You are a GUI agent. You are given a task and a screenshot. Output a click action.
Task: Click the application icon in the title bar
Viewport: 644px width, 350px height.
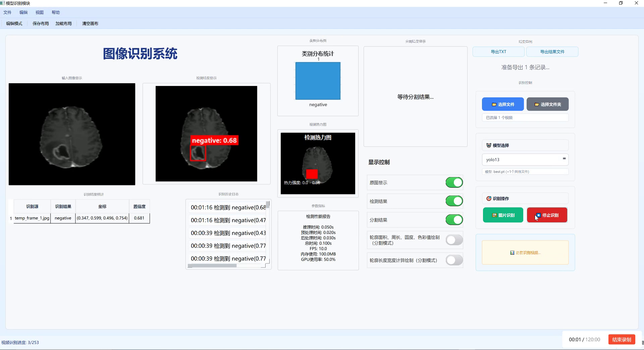(3, 3)
